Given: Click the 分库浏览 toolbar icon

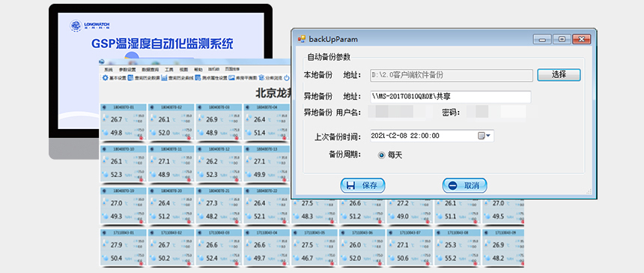Looking at the screenshot, I should (261, 78).
